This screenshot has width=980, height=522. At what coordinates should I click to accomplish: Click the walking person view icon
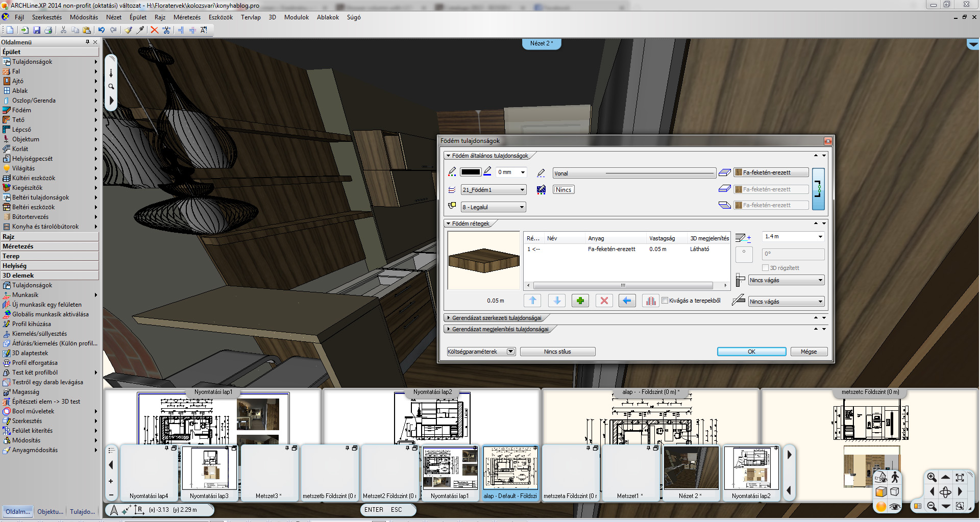coord(895,477)
